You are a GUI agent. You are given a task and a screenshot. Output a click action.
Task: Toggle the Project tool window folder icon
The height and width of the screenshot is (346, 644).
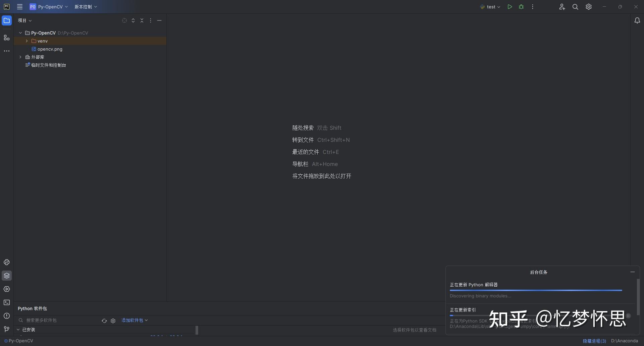7,21
